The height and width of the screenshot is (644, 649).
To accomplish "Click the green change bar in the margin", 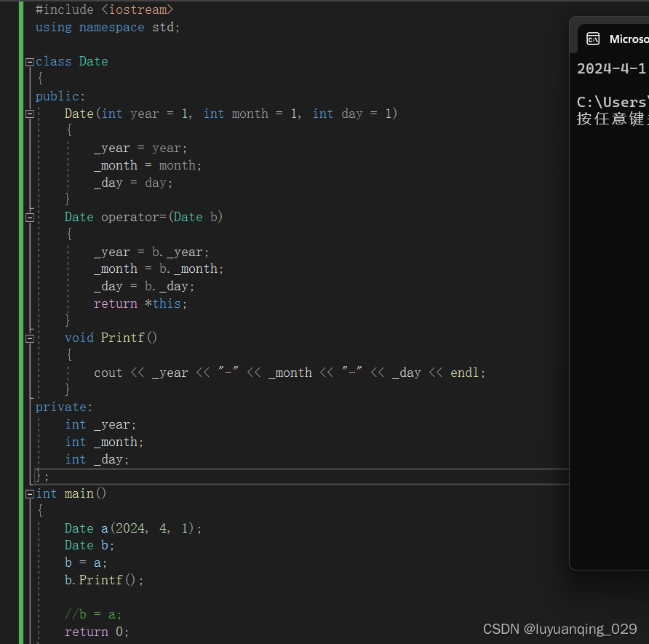I will [22, 291].
